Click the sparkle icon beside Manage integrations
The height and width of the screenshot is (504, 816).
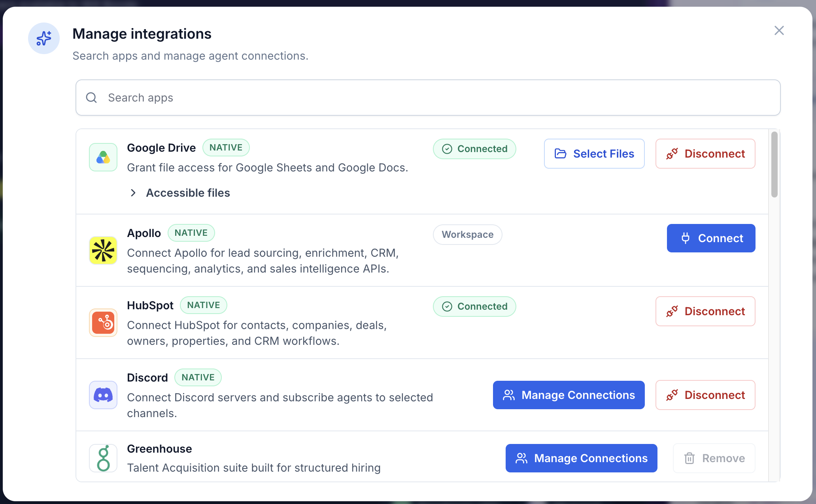tap(44, 38)
